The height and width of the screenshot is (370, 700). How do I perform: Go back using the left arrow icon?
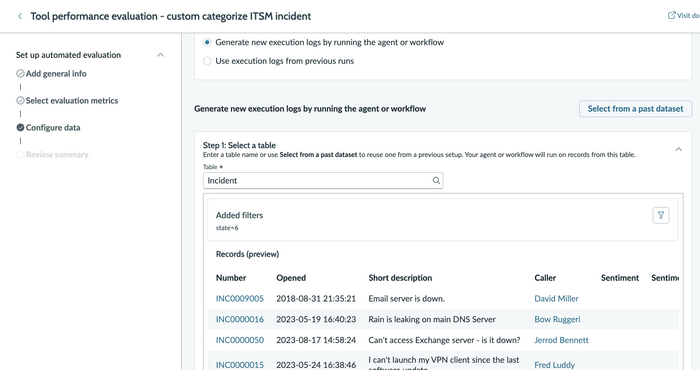coord(20,16)
